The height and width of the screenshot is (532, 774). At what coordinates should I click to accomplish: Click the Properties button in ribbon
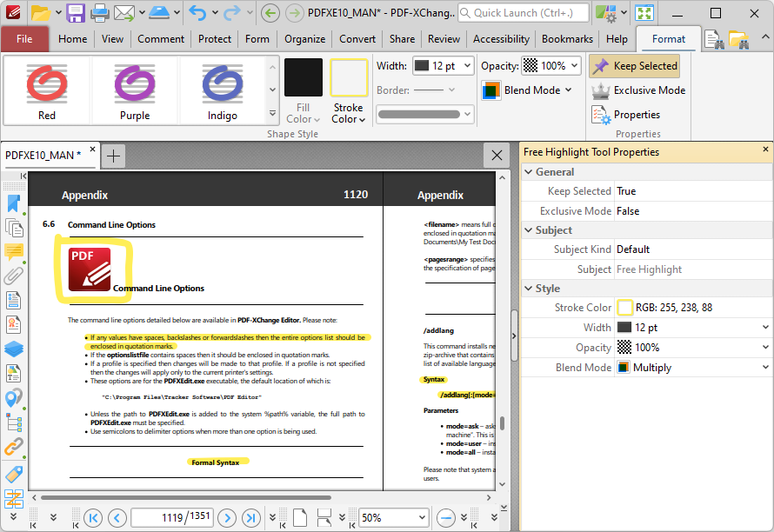pyautogui.click(x=626, y=115)
